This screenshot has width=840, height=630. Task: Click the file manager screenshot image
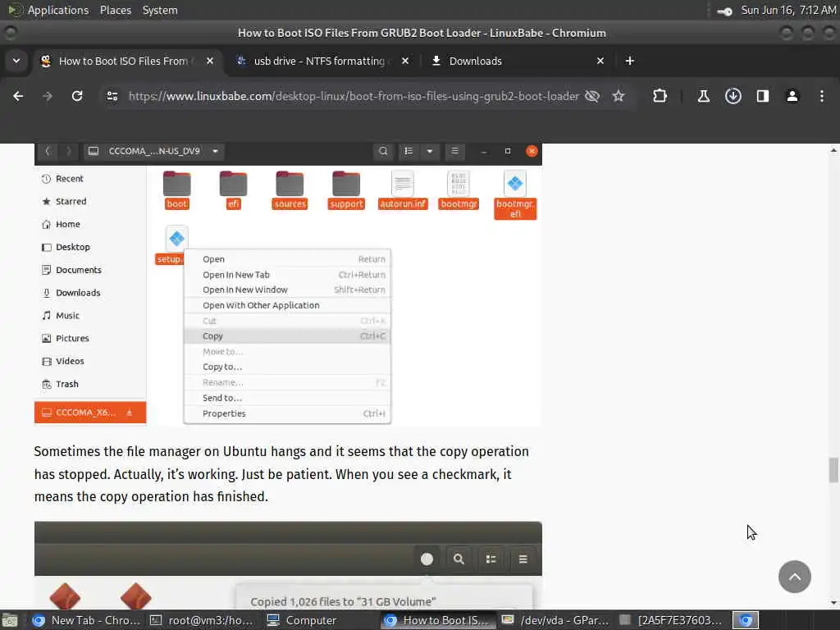tap(288, 285)
